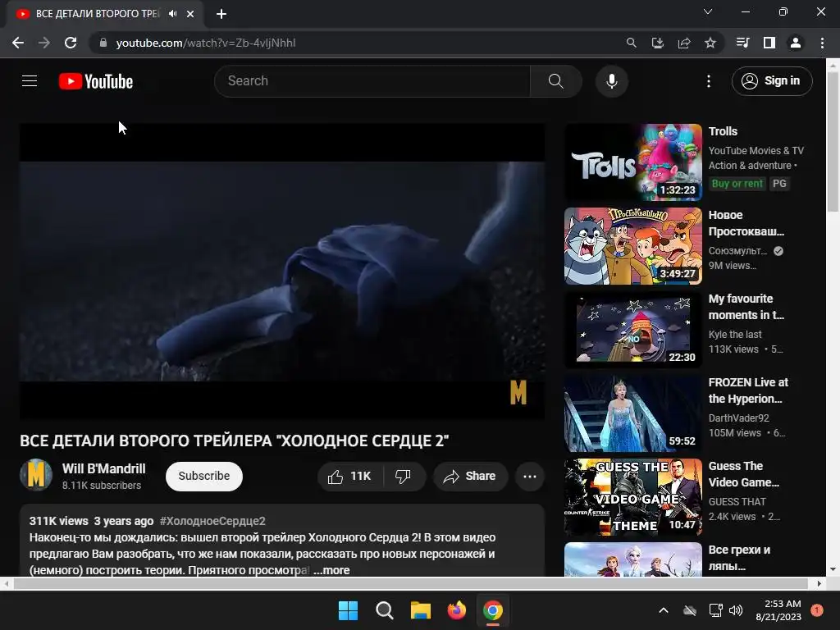Click the video player to pause
Viewport: 840px width, 630px height.
[x=282, y=271]
